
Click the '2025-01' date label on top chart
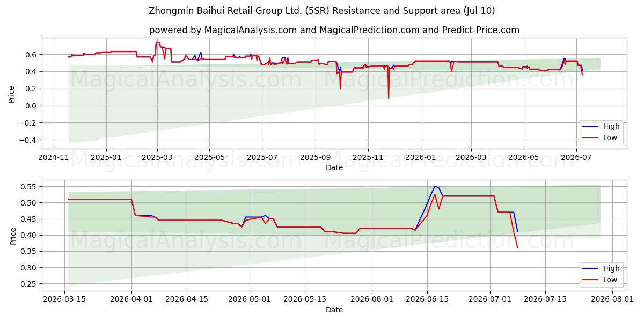coord(106,158)
